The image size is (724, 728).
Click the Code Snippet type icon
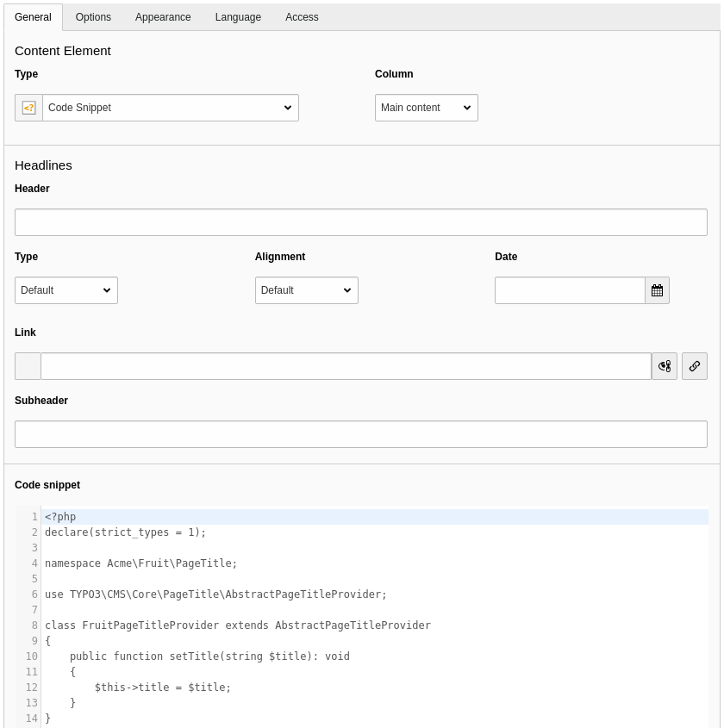28,108
